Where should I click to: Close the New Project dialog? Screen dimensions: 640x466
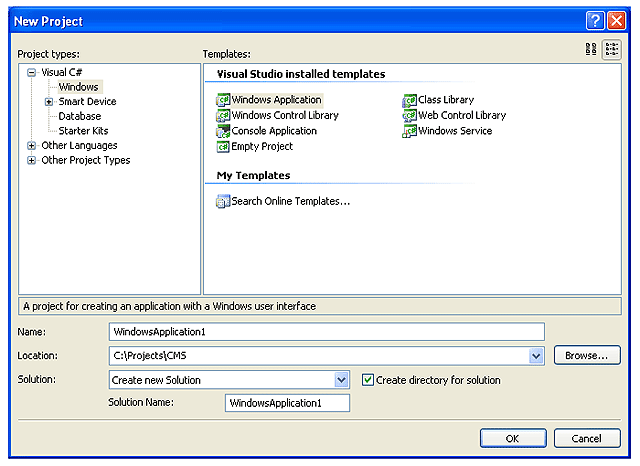(x=617, y=20)
